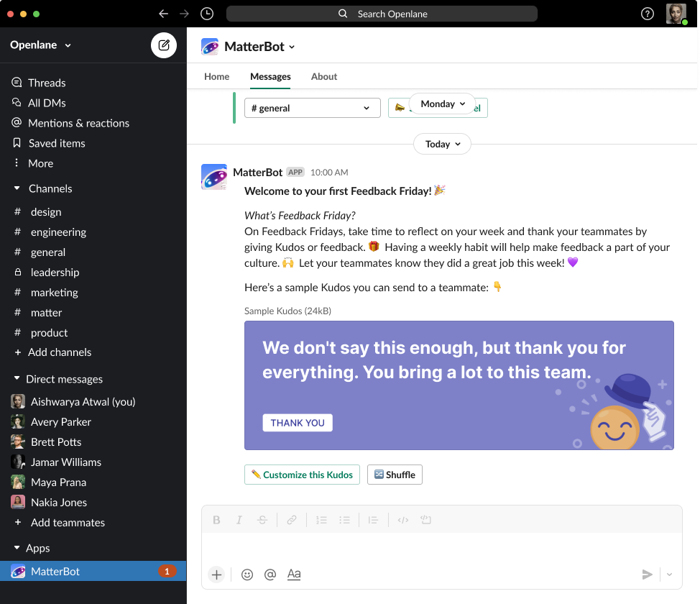Click the user profile avatar
This screenshot has height=604, width=700.
coord(676,14)
